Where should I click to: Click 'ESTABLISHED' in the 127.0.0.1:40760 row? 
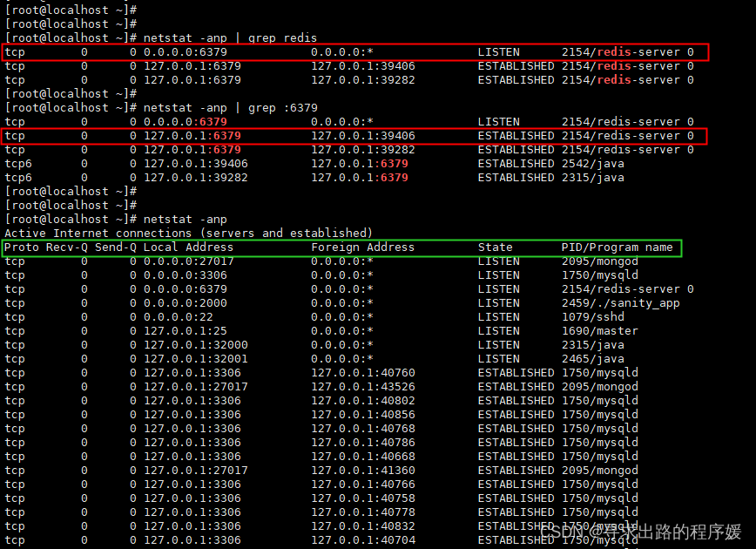tap(516, 373)
